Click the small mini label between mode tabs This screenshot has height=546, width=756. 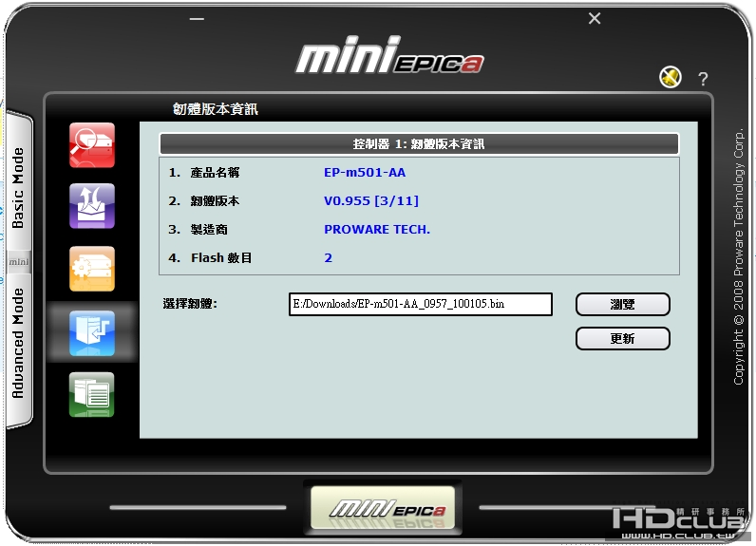19,262
